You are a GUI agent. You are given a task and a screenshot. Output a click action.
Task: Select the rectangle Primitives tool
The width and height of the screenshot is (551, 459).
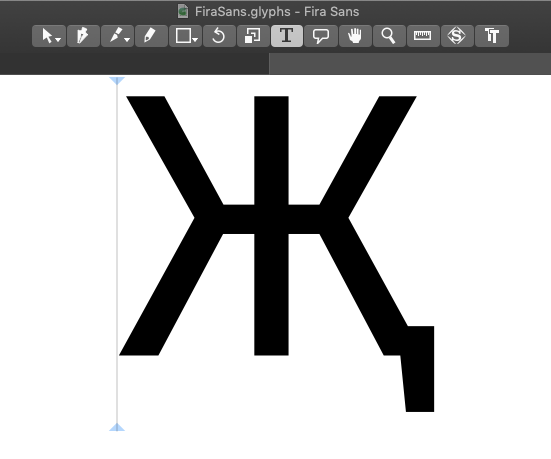[x=185, y=36]
